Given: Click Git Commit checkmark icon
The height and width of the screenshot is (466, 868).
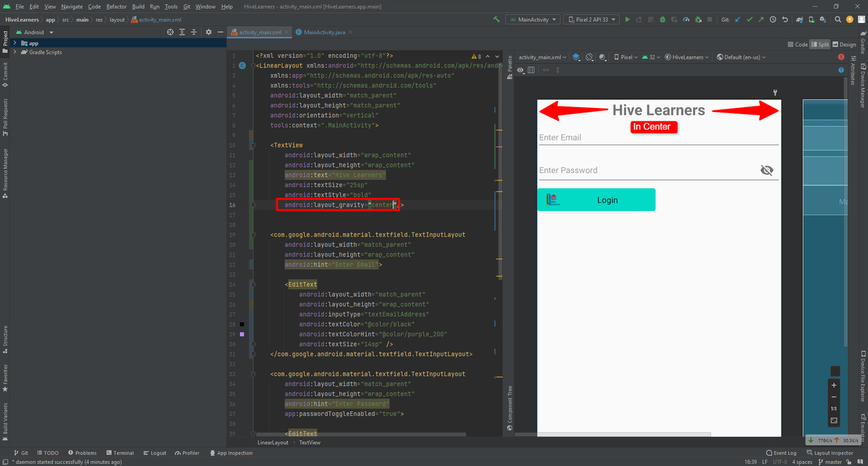Looking at the screenshot, I should (x=749, y=20).
